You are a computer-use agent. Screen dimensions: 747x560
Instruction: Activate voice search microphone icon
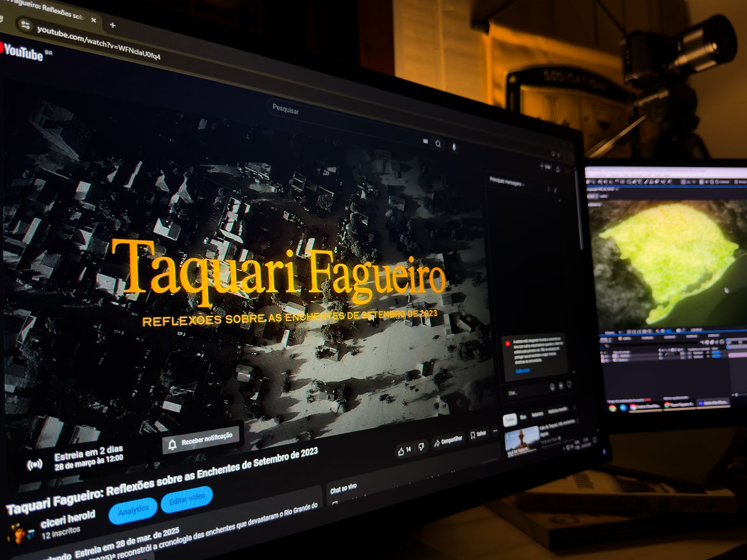coord(453,147)
